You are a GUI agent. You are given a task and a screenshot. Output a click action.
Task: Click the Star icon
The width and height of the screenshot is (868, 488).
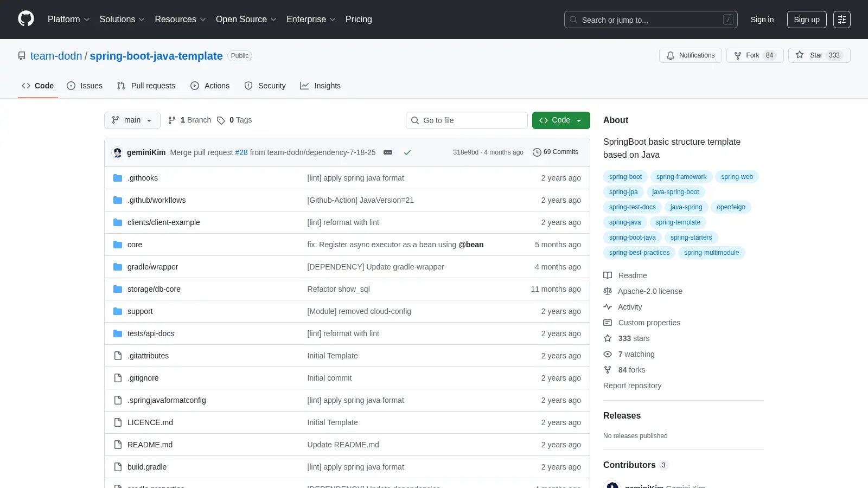(x=800, y=55)
